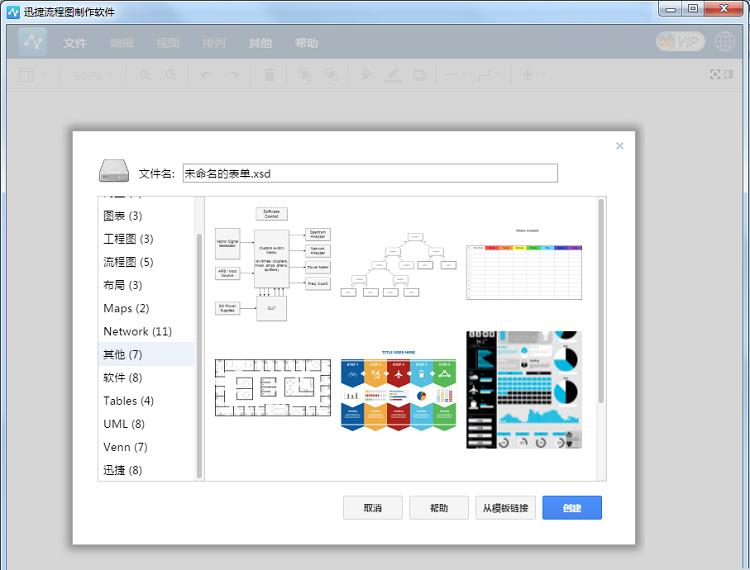Click the 从模板链接 button
750x570 pixels.
point(506,508)
